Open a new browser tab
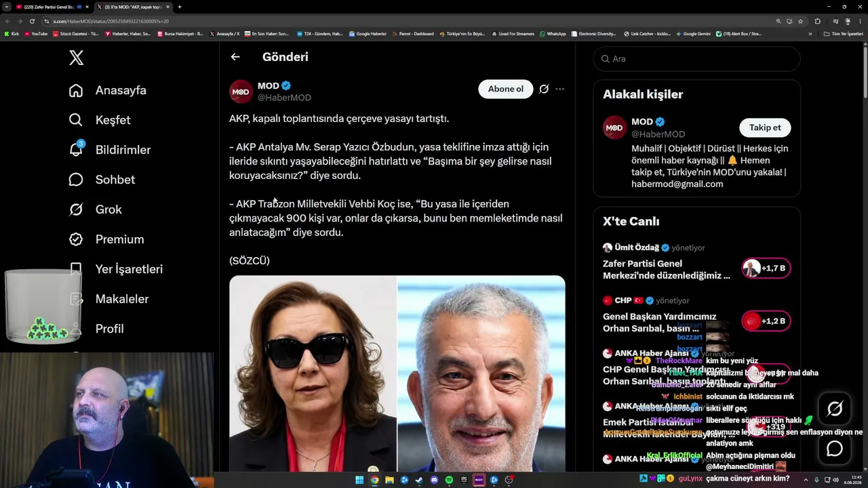Viewport: 868px width, 488px height. tap(180, 7)
